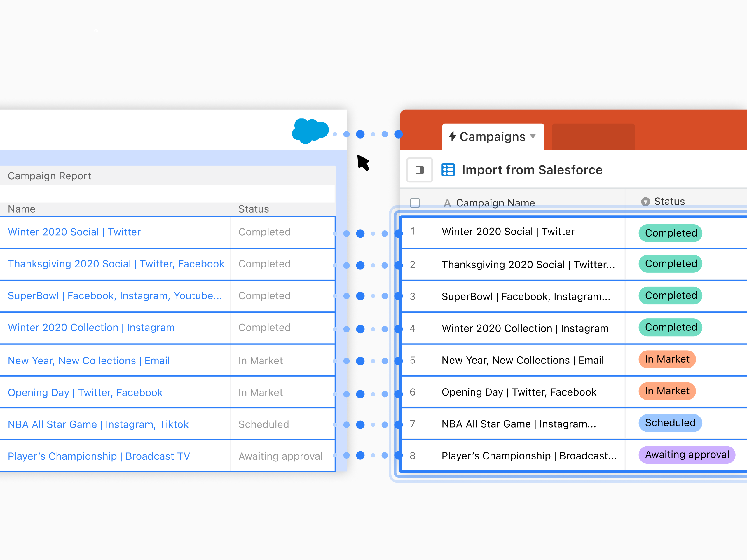The width and height of the screenshot is (747, 560).
Task: Open Winter 2020 Social | Twitter link
Action: point(74,232)
